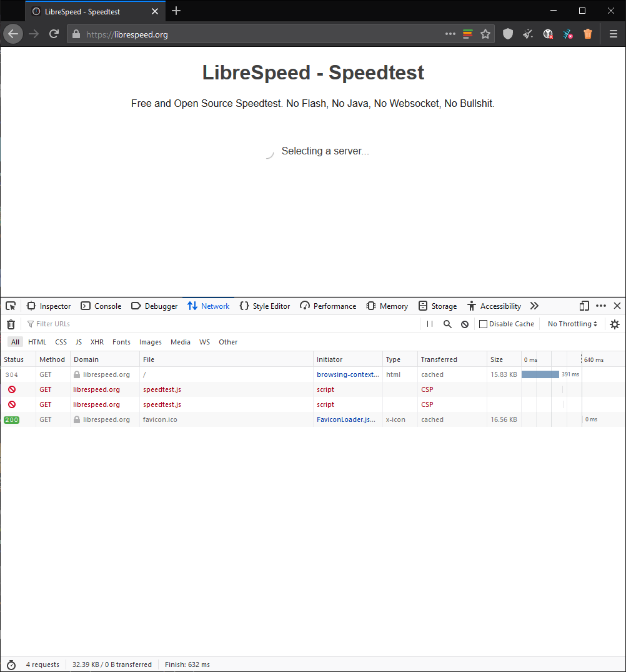Screen dimensions: 626x672
Task: Enter Responsive Design Mode
Action: tap(584, 306)
